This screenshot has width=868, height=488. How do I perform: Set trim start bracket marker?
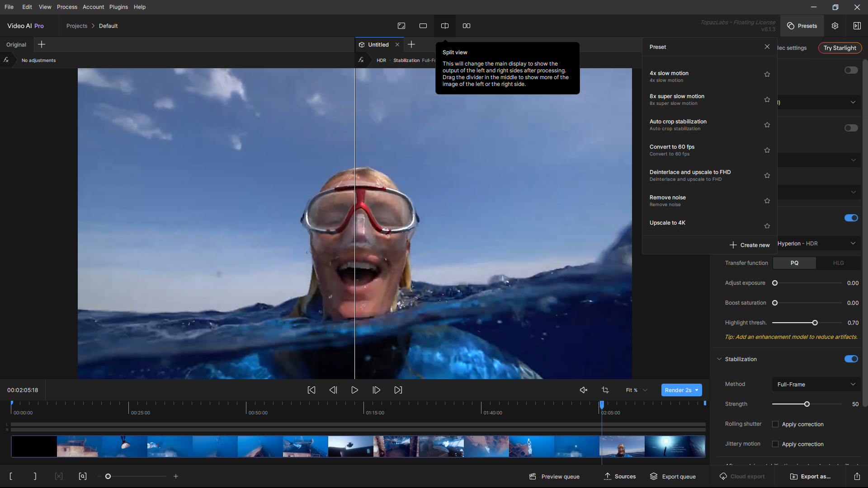11,476
